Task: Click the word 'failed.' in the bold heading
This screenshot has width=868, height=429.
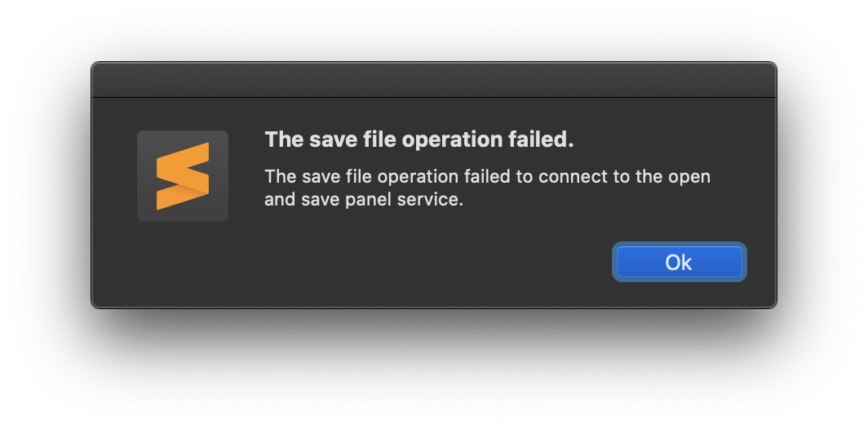Action: [x=543, y=139]
